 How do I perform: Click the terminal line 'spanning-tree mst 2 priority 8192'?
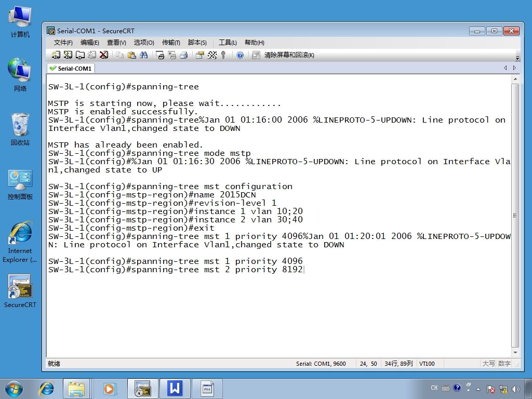(176, 270)
